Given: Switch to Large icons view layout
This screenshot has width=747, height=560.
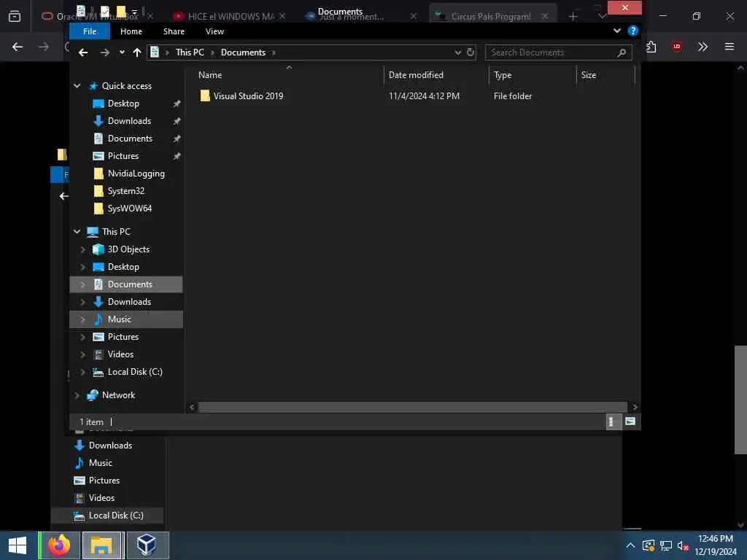Looking at the screenshot, I should [630, 421].
